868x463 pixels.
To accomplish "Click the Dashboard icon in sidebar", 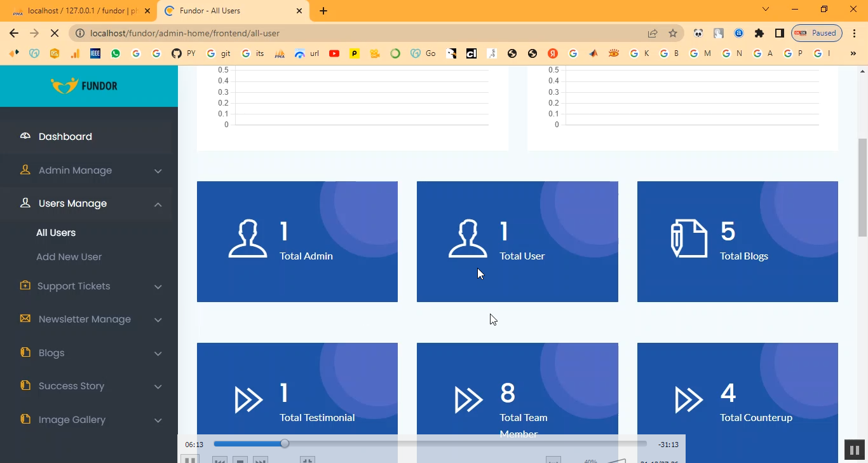I will point(25,136).
